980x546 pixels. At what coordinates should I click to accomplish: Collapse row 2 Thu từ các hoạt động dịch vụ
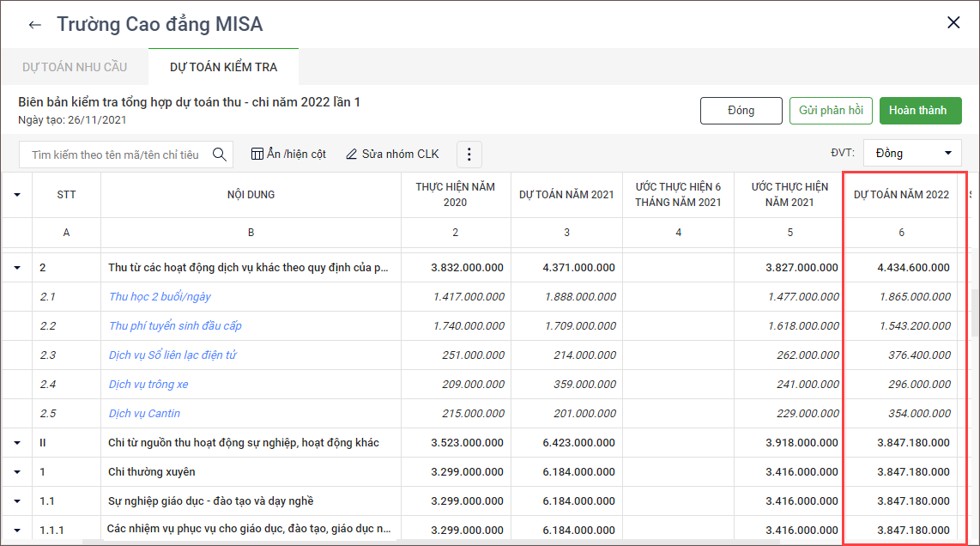pos(17,268)
